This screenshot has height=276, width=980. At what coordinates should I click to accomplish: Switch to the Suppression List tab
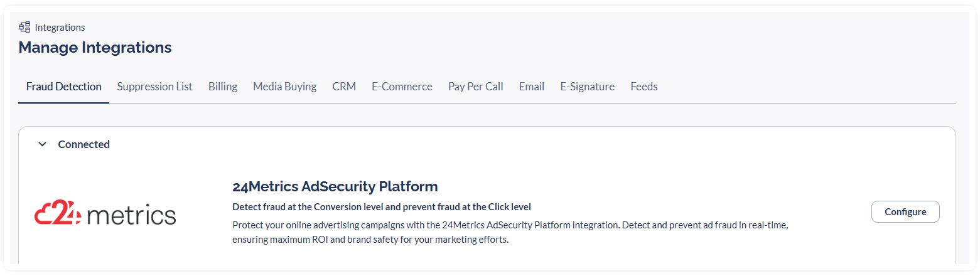pyautogui.click(x=154, y=87)
